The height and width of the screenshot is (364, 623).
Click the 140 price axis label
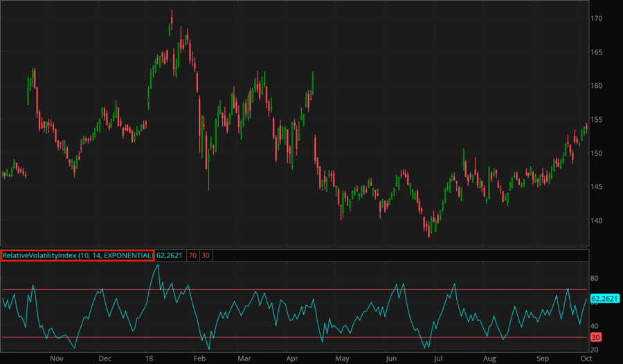597,221
